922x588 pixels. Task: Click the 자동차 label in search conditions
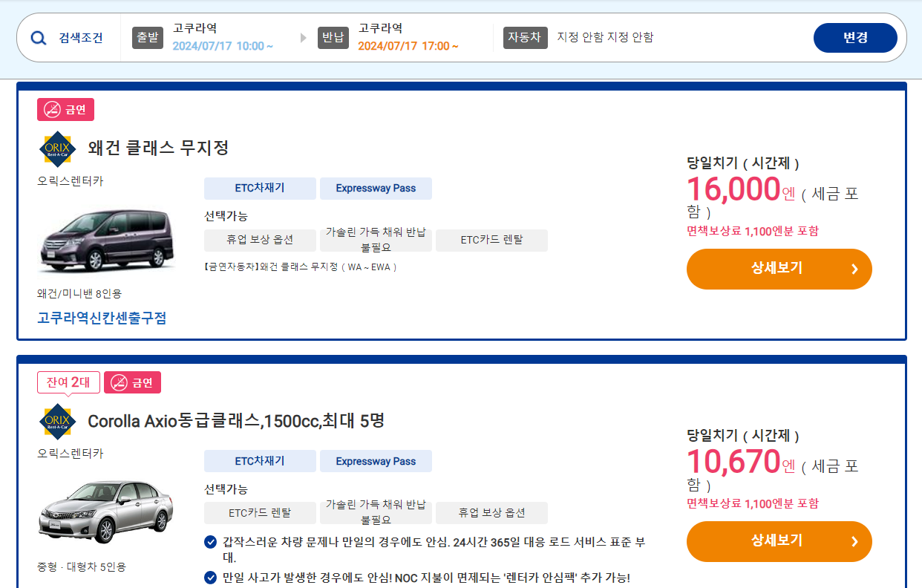coord(526,38)
